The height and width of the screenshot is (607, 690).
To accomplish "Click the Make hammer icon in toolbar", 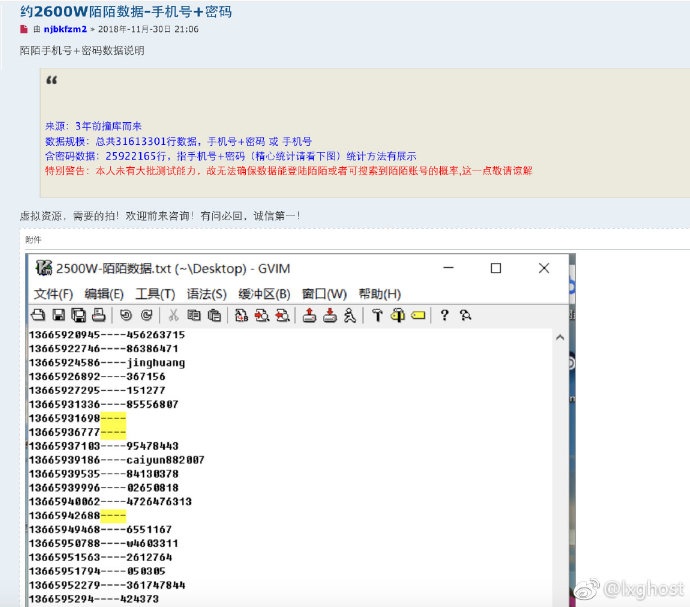I will pos(377,316).
